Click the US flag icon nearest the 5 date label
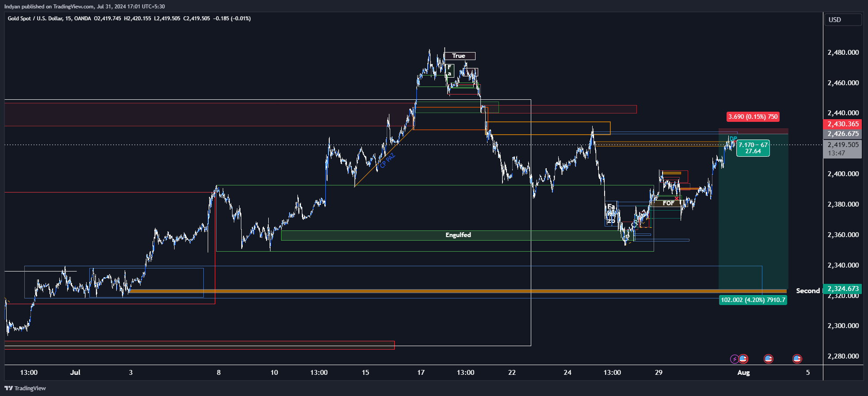Screen dimensions: 868x396 tap(797, 359)
